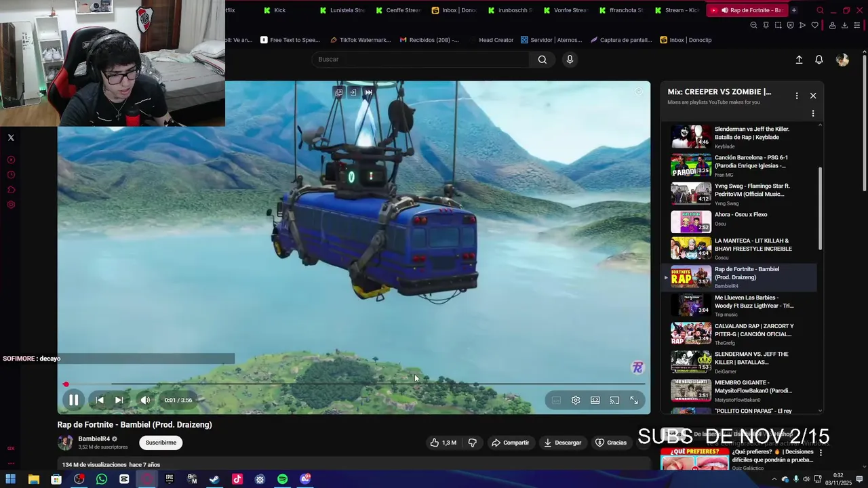Cast the video to a device

click(x=614, y=400)
